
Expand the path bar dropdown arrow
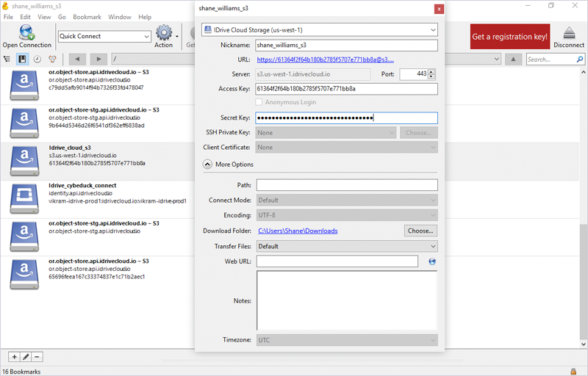pyautogui.click(x=497, y=59)
